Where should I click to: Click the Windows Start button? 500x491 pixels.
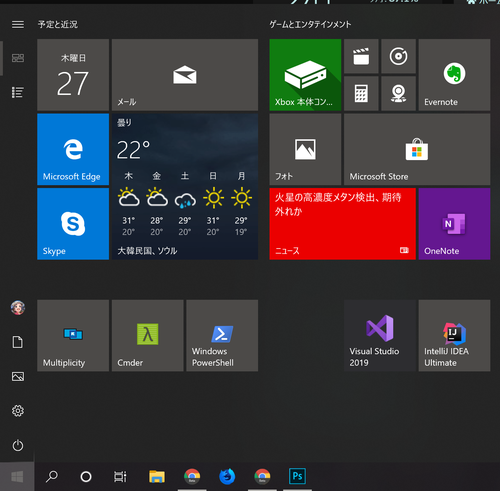click(17, 476)
